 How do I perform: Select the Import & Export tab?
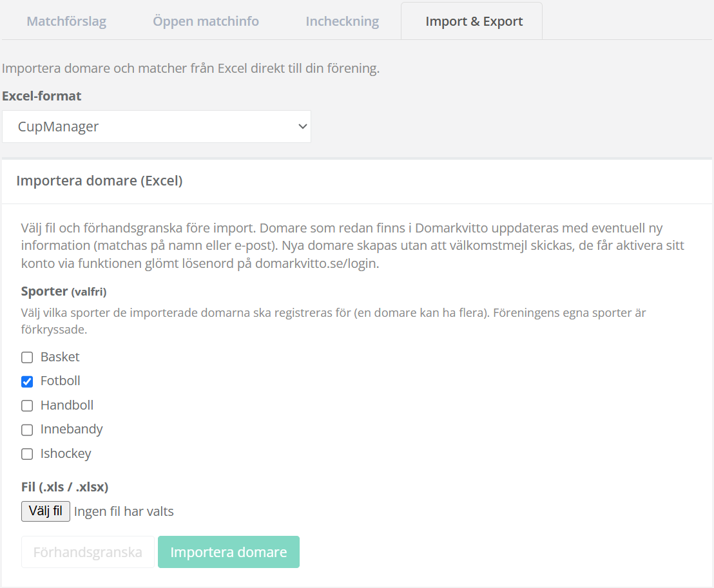tap(472, 21)
